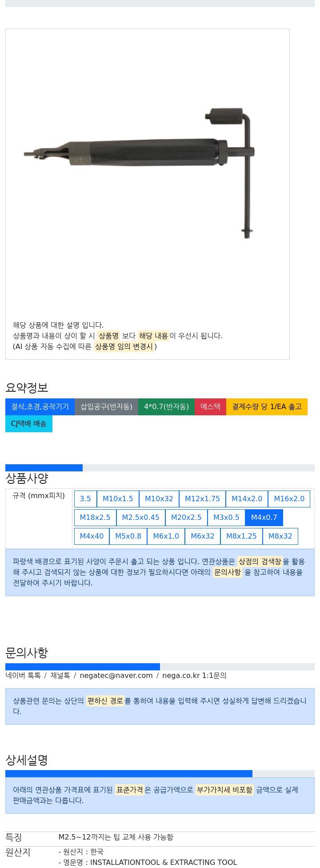Pick the M14x2.0 size
The image size is (320, 868).
point(247,499)
